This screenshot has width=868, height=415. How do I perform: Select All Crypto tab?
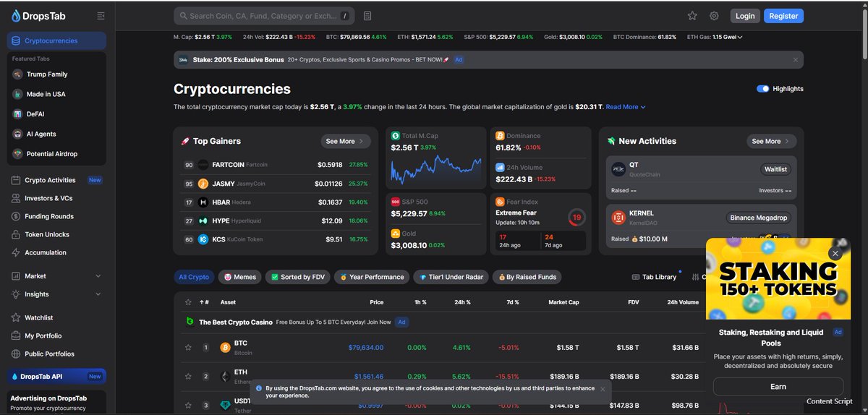click(x=194, y=277)
